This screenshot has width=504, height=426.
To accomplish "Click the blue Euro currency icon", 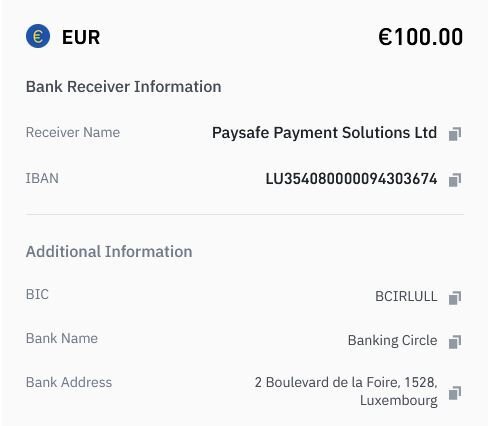I will coord(38,36).
